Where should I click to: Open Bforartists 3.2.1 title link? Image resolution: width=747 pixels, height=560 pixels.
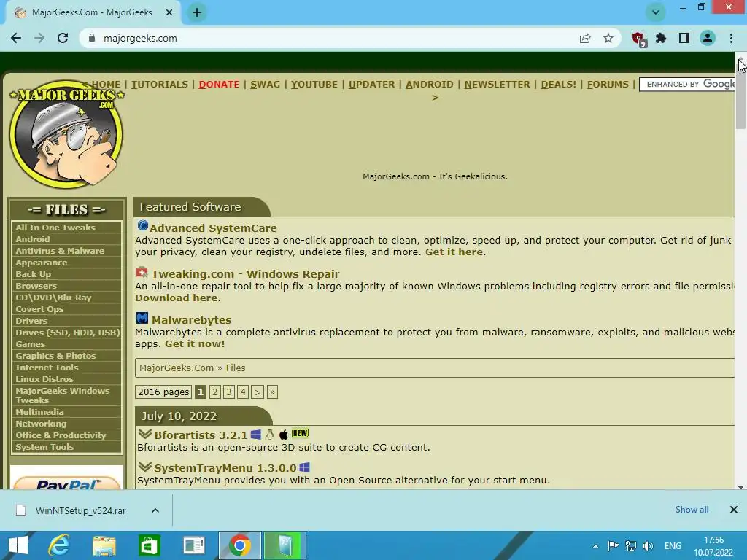(x=201, y=435)
